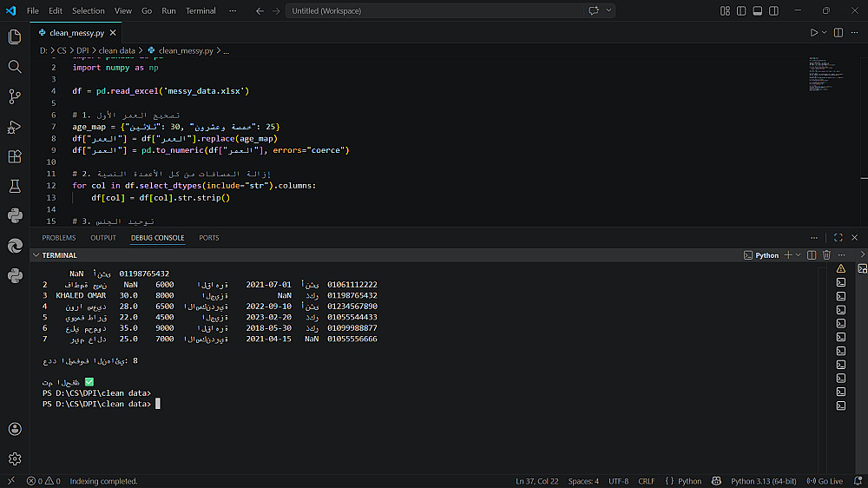
Task: Open the Extensions view
Action: tap(14, 156)
